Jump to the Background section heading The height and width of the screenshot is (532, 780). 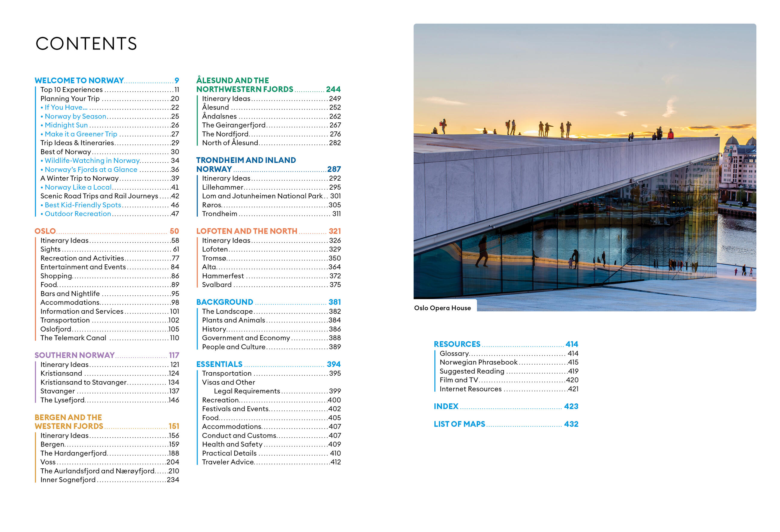pos(224,302)
